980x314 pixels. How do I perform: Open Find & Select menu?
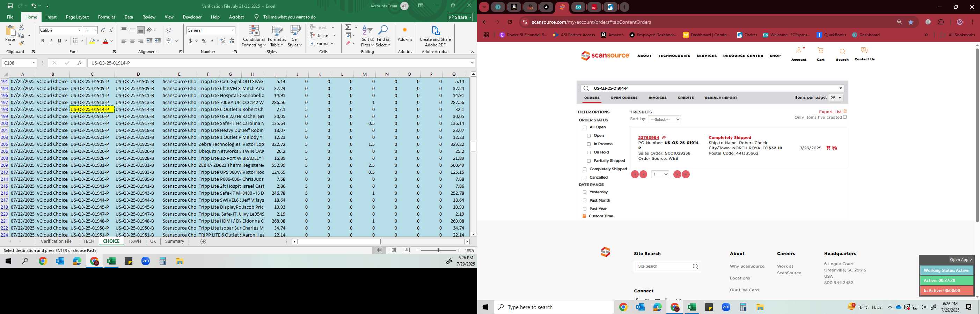(383, 37)
